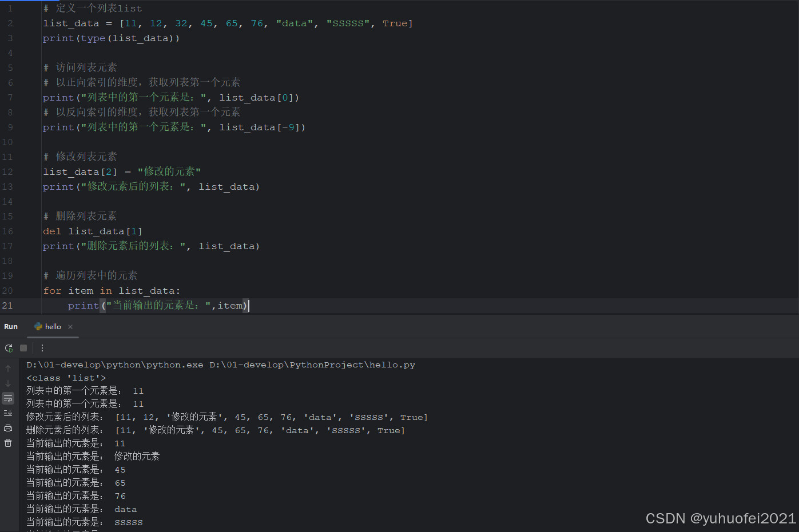Viewport: 799px width, 532px height.
Task: Click the "<class 'list'>" output line
Action: point(66,378)
